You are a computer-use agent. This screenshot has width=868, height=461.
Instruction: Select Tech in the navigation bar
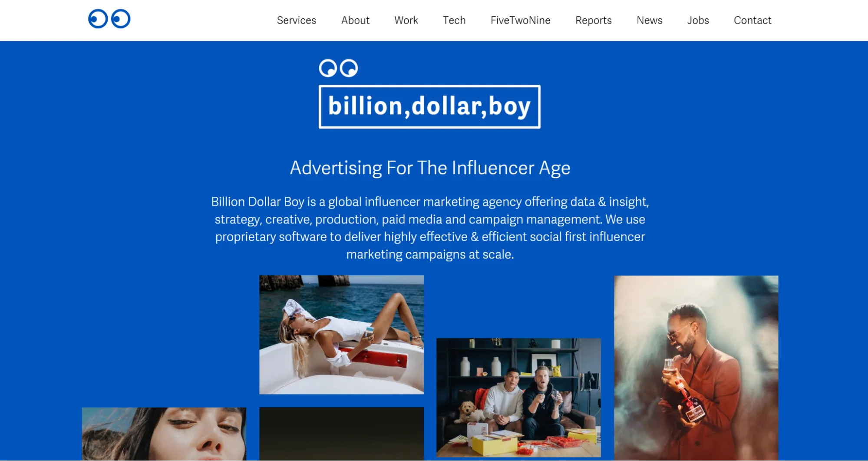tap(454, 20)
